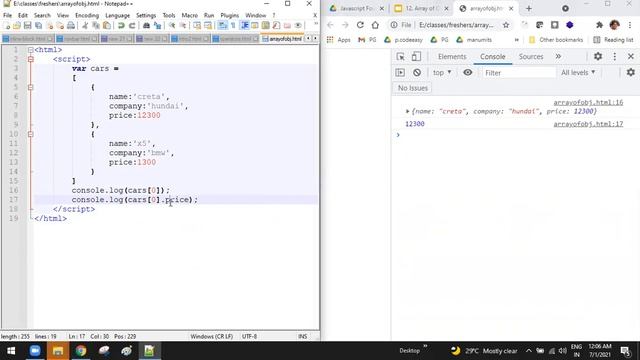Click the Cut scissors icon in Notepad++
Viewport: 640px width, 360px height.
[x=85, y=26]
